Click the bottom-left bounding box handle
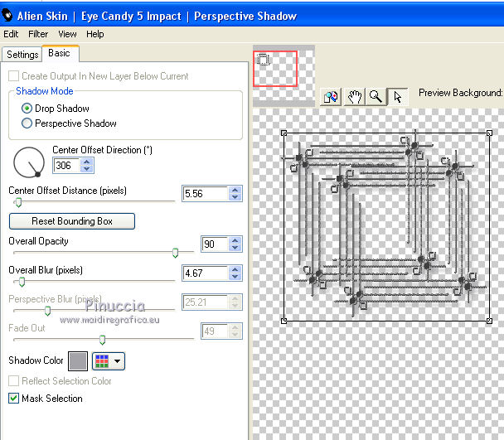Viewport: 504px width, 440px height. pos(283,321)
